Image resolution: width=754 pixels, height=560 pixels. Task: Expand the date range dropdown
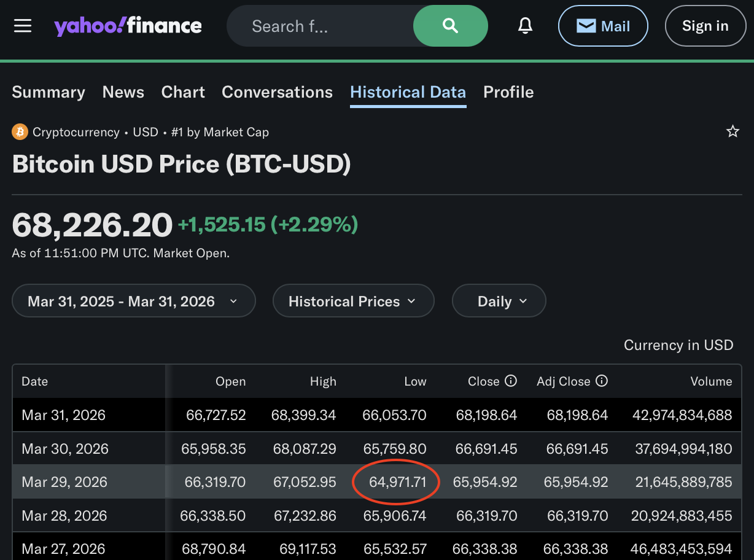[133, 301]
